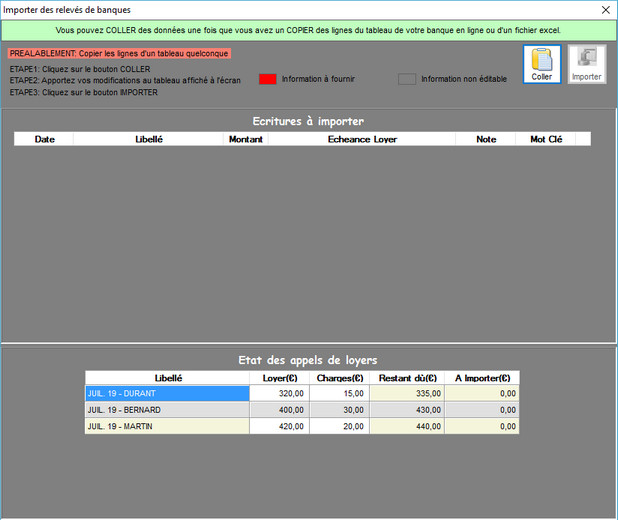Click the Restant dû(€) column header

[x=407, y=378]
